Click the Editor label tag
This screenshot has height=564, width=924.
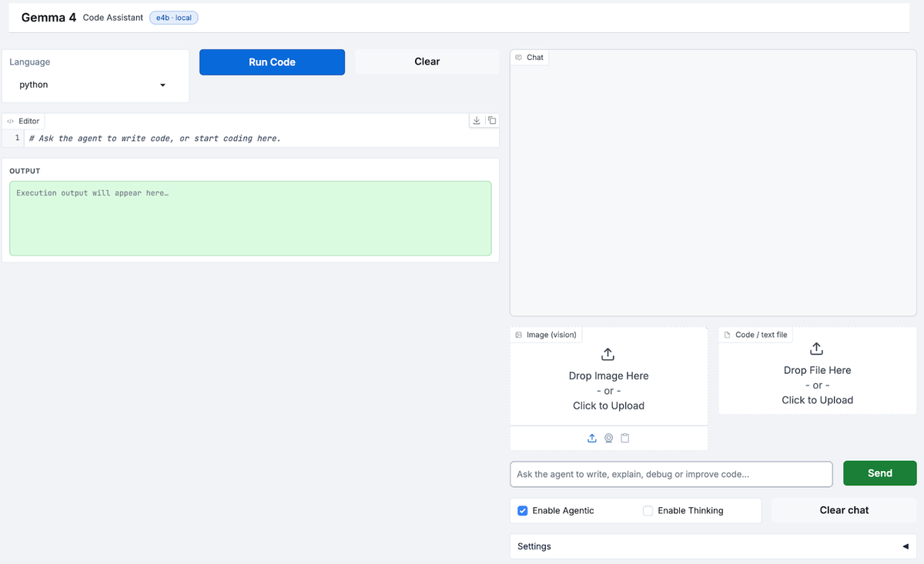pyautogui.click(x=23, y=122)
